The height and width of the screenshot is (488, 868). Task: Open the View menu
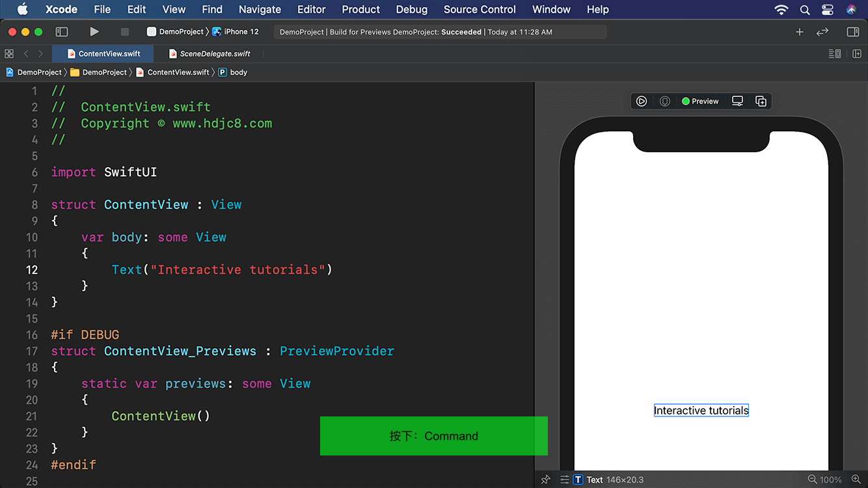[174, 9]
